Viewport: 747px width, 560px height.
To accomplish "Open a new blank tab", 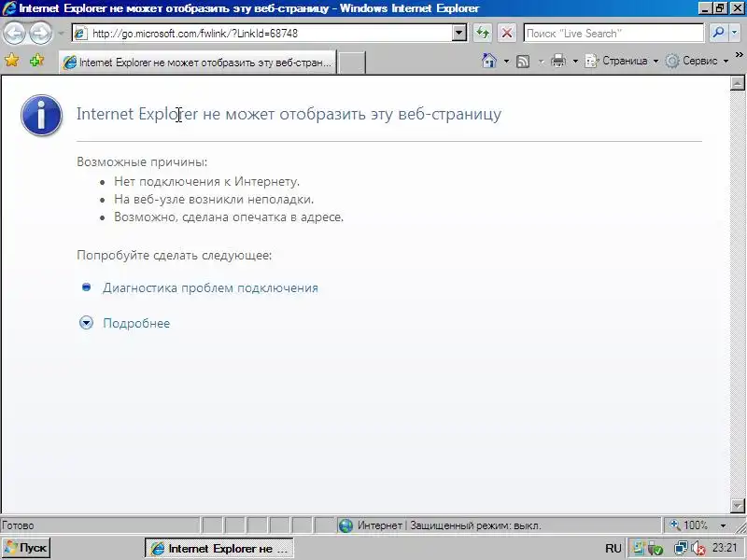I will (352, 63).
